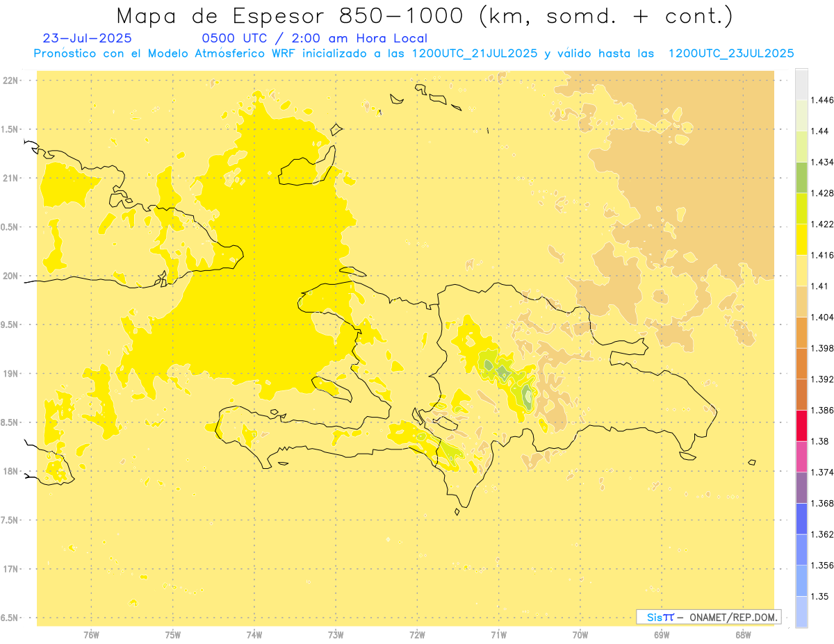834x644 pixels.
Task: Click the purple swatch between 1.368 and 1.374
Action: click(x=801, y=487)
